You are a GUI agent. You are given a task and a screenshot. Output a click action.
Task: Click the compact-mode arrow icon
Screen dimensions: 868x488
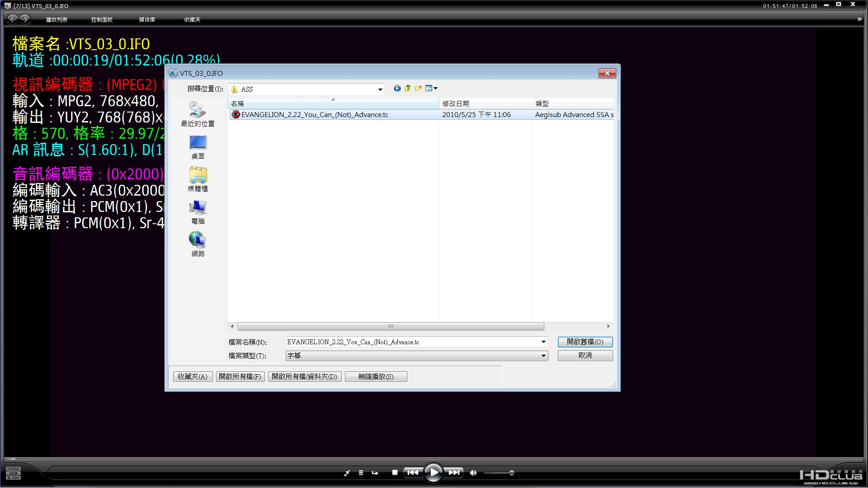click(x=347, y=473)
